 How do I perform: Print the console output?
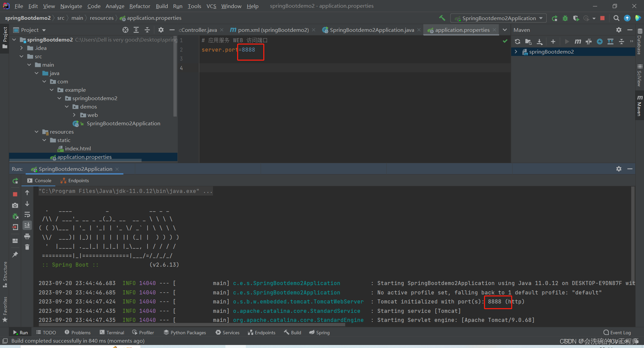click(x=27, y=236)
